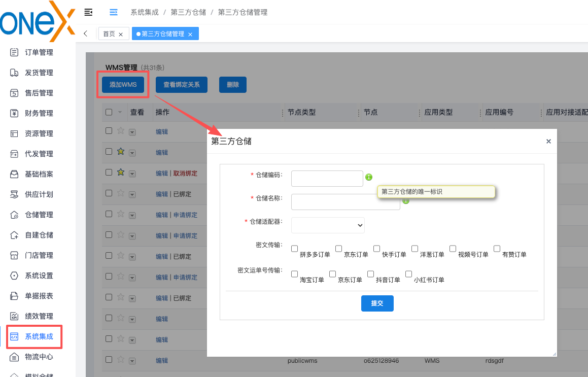Open 基础档案 in the sidebar
Image resolution: width=588 pixels, height=377 pixels.
tap(31, 174)
